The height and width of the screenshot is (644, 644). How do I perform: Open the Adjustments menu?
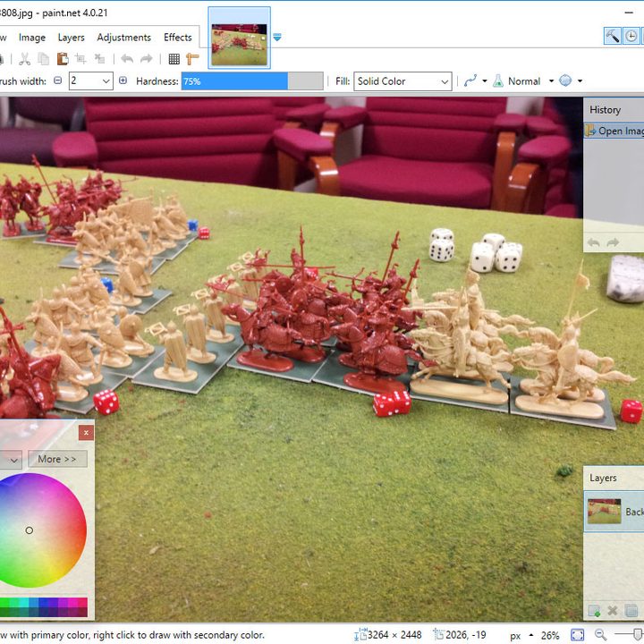point(124,38)
